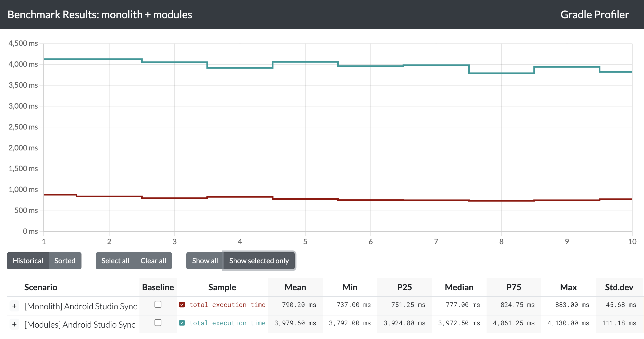Sort the table by Median column
This screenshot has width=644, height=339.
pyautogui.click(x=459, y=287)
